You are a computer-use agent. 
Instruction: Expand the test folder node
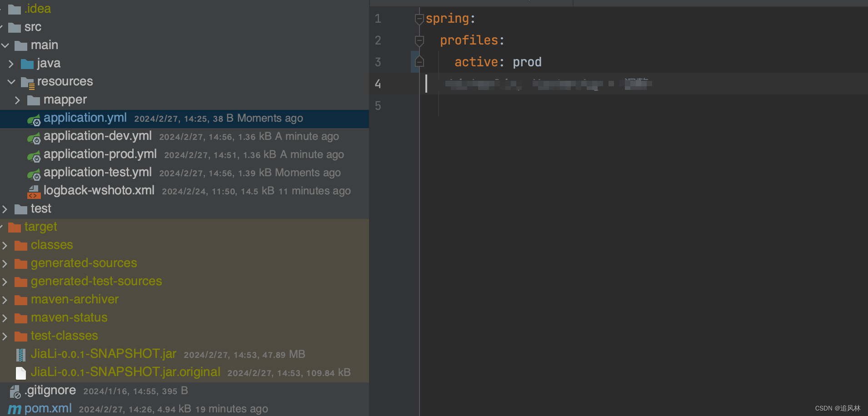(5, 208)
